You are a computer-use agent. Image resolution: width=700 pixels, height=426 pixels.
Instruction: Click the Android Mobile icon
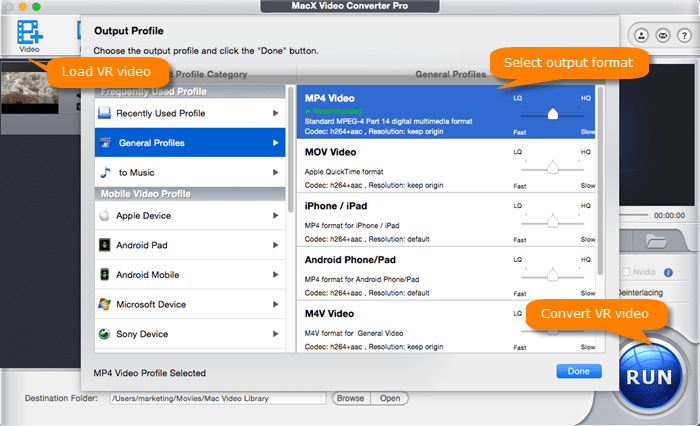[104, 275]
